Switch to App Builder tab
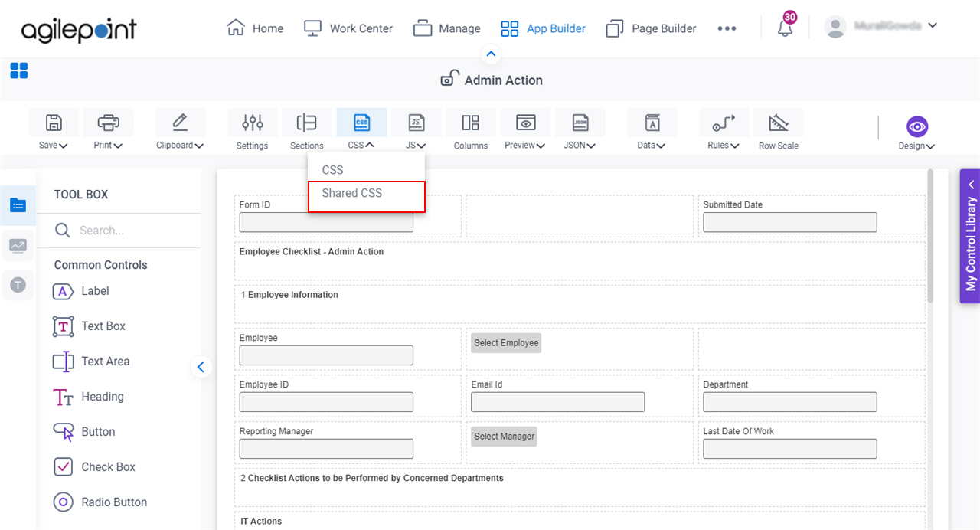Viewport: 980px width, 530px height. (x=543, y=28)
